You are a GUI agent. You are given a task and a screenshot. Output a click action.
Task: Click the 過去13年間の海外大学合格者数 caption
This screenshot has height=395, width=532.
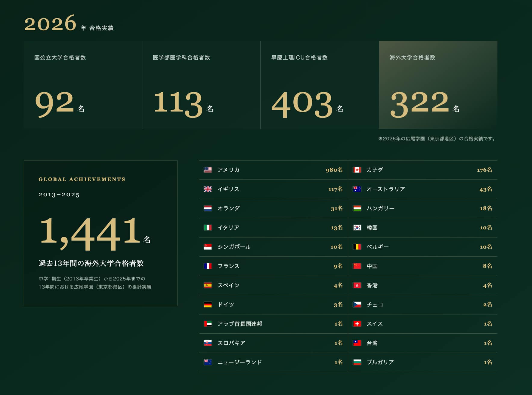(x=91, y=263)
